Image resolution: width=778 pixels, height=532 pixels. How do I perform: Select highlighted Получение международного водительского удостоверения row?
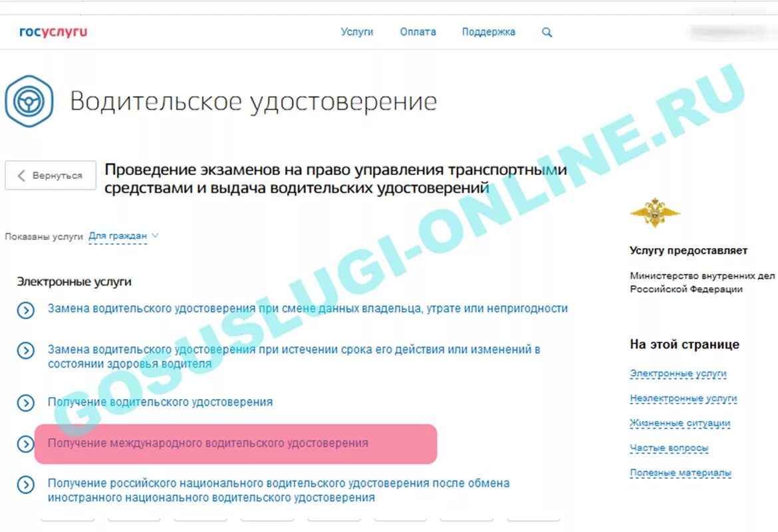207,442
